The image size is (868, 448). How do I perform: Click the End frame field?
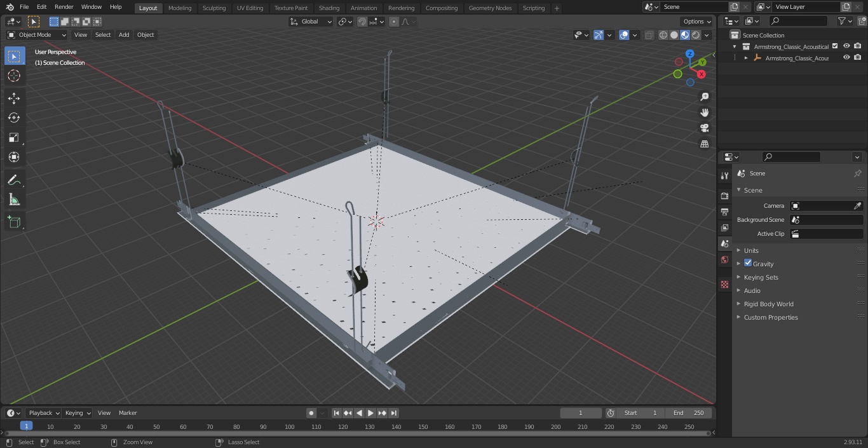point(689,413)
